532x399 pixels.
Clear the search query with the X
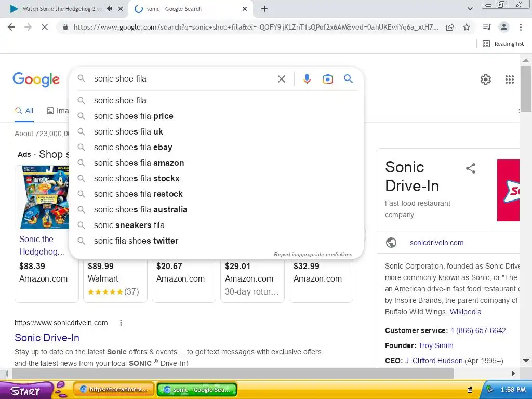click(x=281, y=79)
